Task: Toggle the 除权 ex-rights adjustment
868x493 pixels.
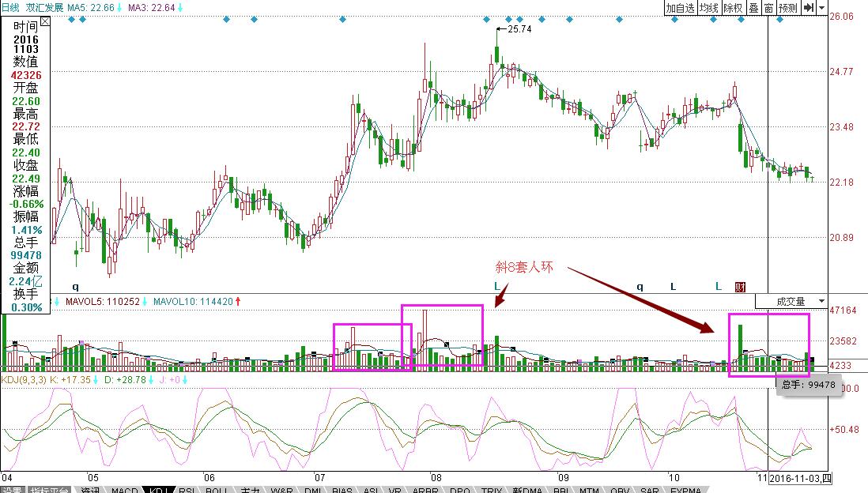Action: (733, 8)
